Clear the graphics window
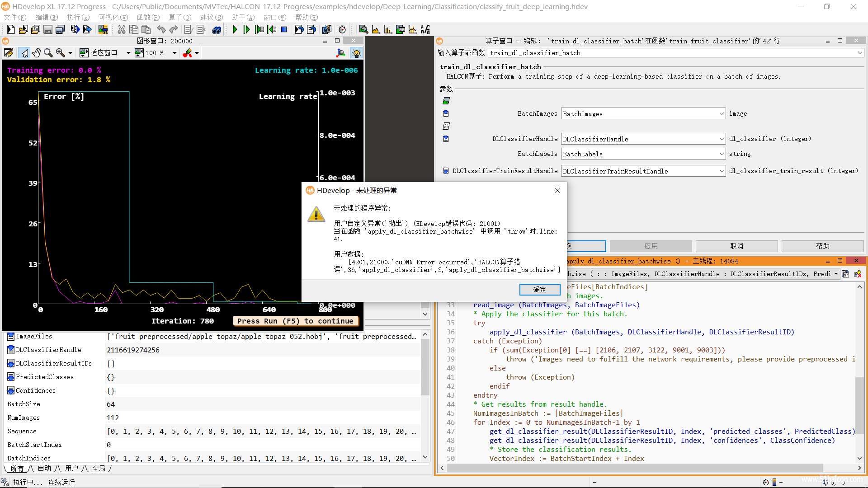The width and height of the screenshot is (868, 488). point(9,53)
